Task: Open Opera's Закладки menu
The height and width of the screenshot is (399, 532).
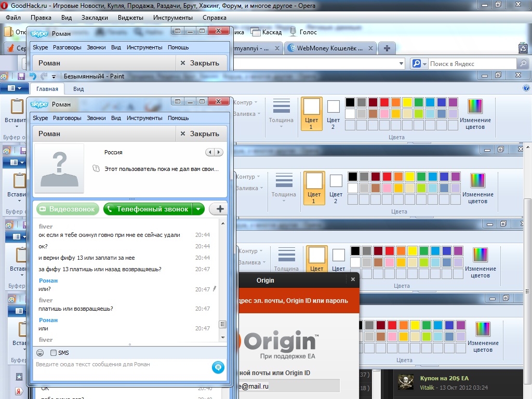Action: (x=95, y=18)
